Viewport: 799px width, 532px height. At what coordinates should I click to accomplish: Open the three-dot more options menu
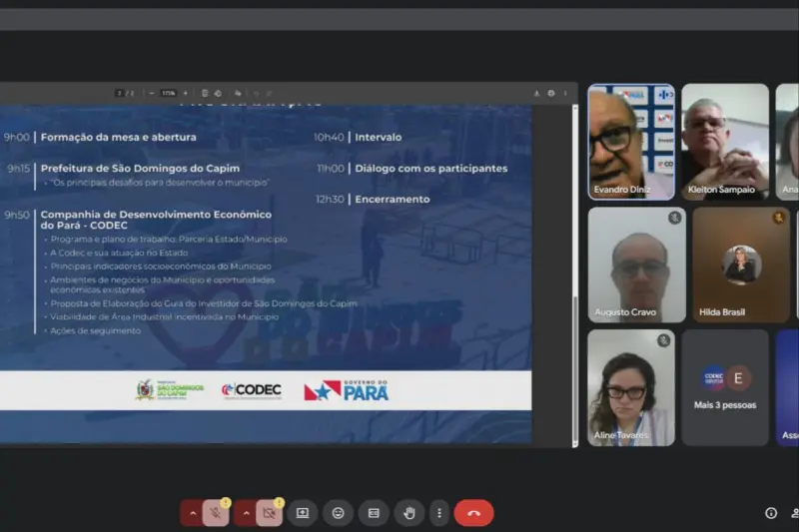pyautogui.click(x=439, y=513)
